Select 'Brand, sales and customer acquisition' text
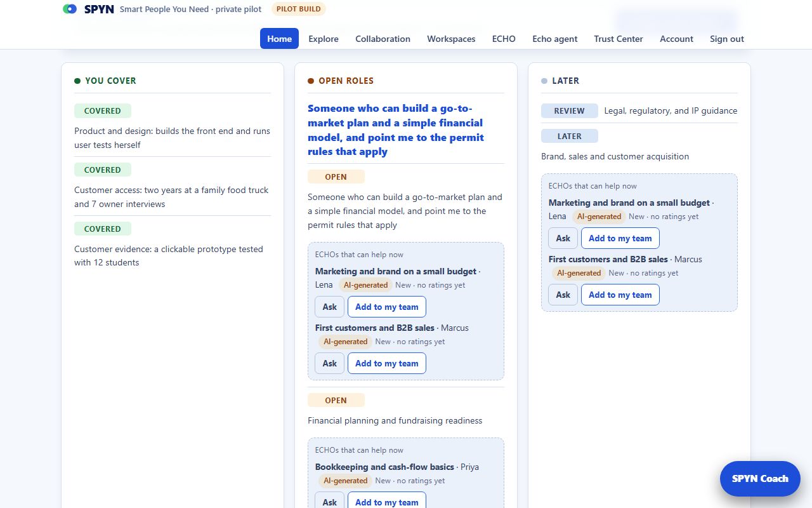Screen dimensions: 812x508 (615, 156)
